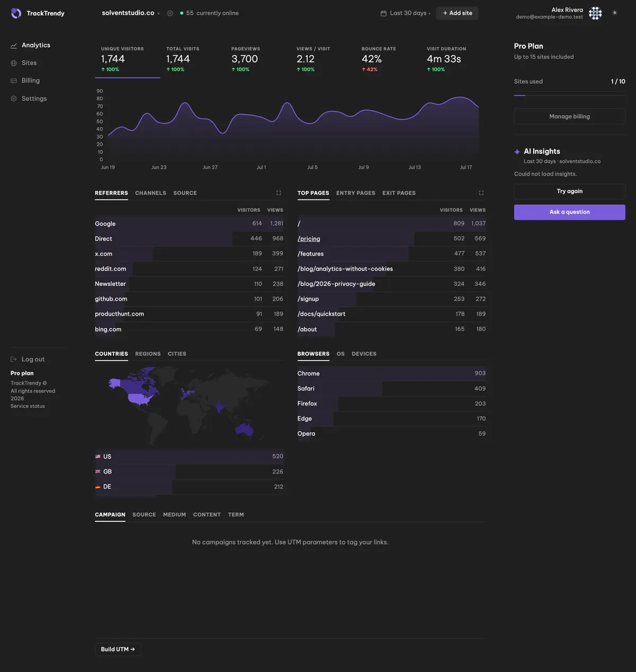Click the Manage billing button
The image size is (636, 672).
coord(570,116)
